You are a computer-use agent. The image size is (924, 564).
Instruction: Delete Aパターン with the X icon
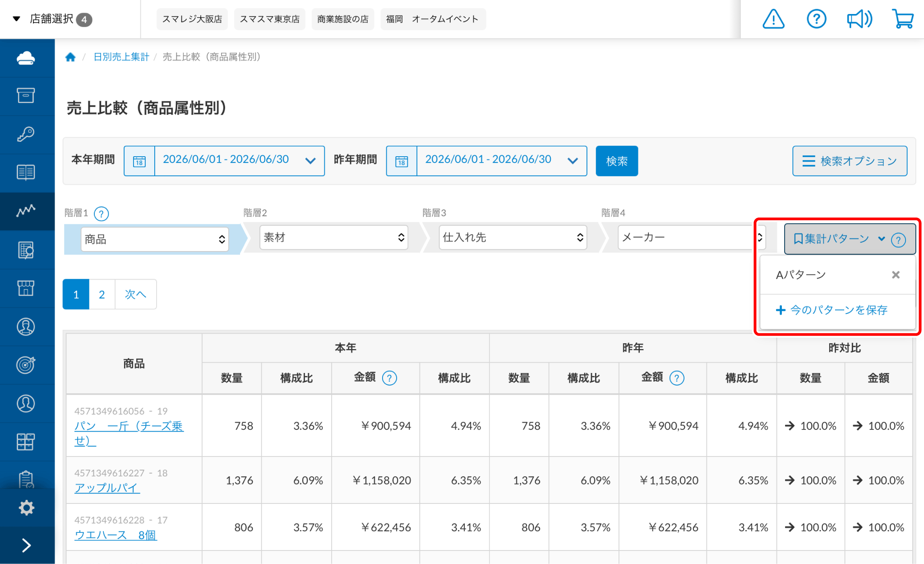click(896, 275)
